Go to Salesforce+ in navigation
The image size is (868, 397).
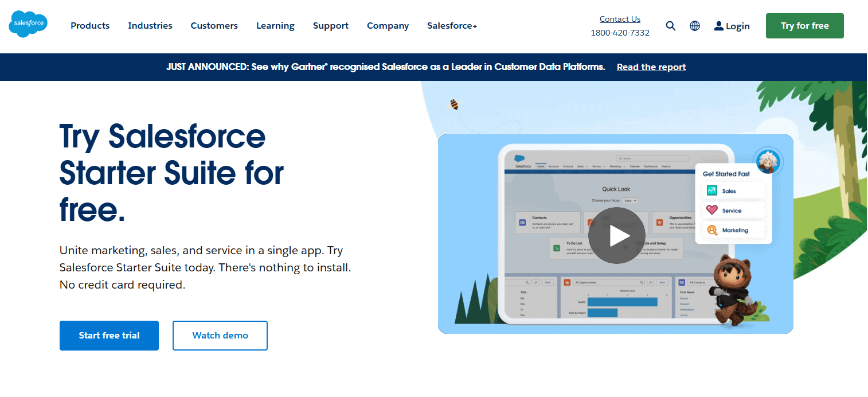point(452,26)
